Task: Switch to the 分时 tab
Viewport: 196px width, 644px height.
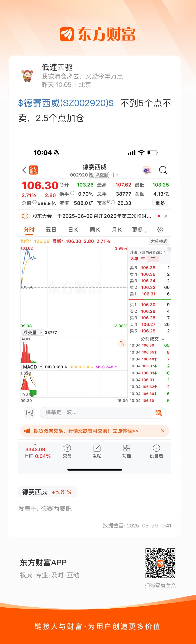Action: [x=29, y=230]
